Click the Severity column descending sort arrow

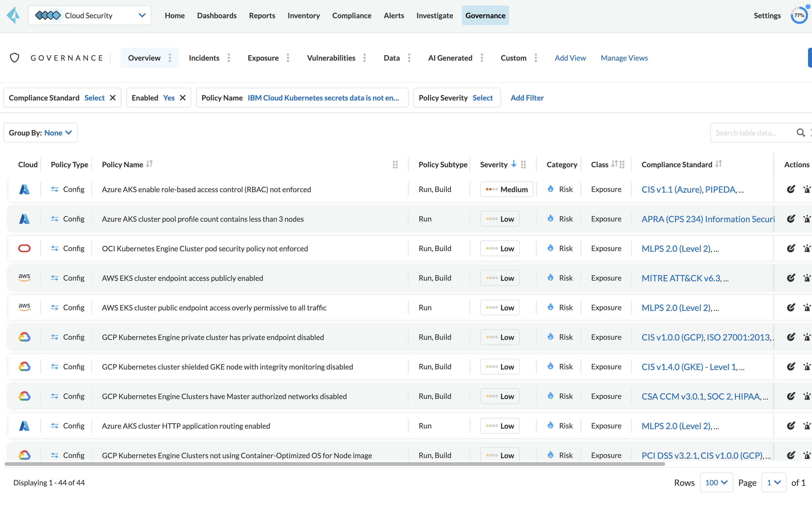coord(514,164)
